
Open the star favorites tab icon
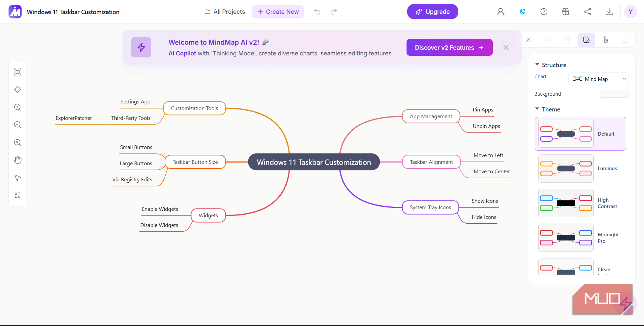point(567,40)
